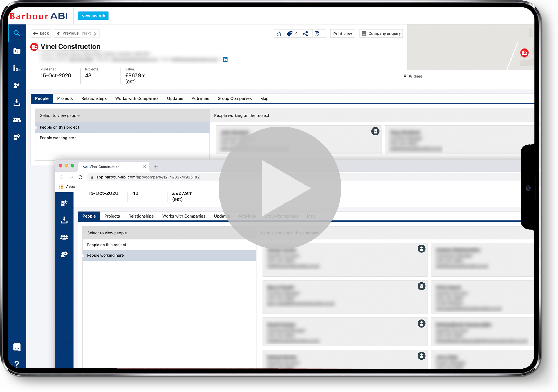Click the browser address bar URL
The width and height of the screenshot is (558, 392).
pos(148,177)
